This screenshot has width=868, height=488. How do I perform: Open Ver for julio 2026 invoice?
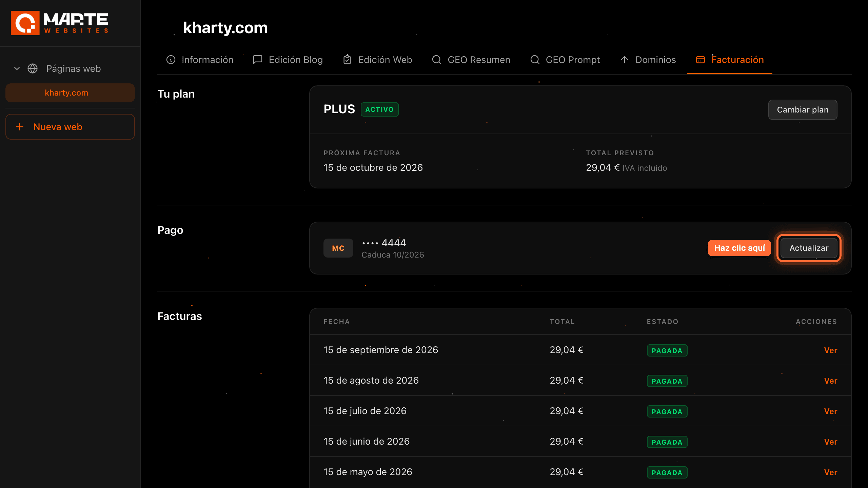pos(831,411)
